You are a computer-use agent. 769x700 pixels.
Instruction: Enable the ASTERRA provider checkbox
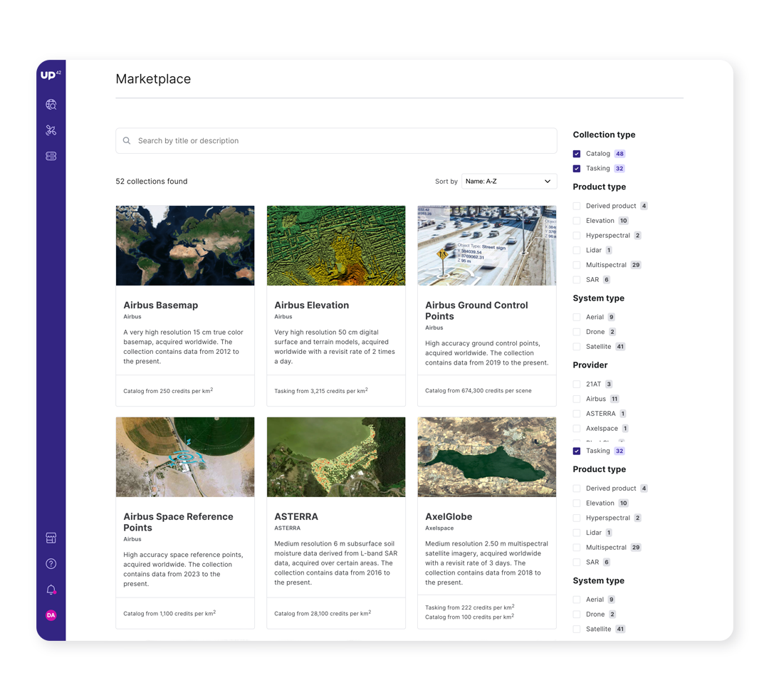(x=577, y=414)
